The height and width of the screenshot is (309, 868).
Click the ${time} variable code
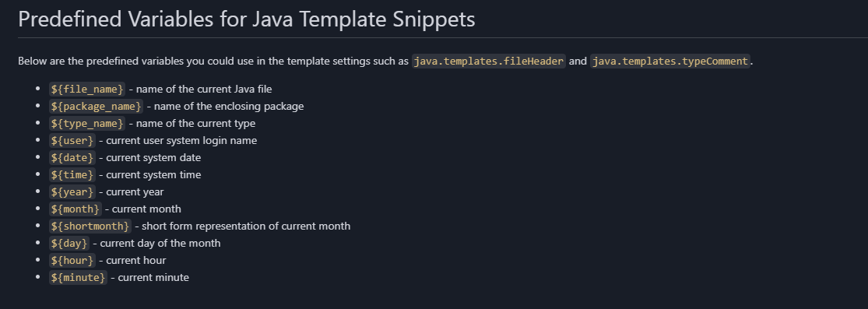point(72,175)
